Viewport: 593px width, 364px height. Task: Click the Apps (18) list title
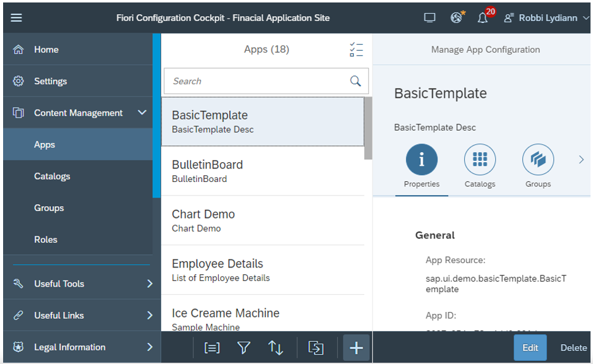(266, 50)
